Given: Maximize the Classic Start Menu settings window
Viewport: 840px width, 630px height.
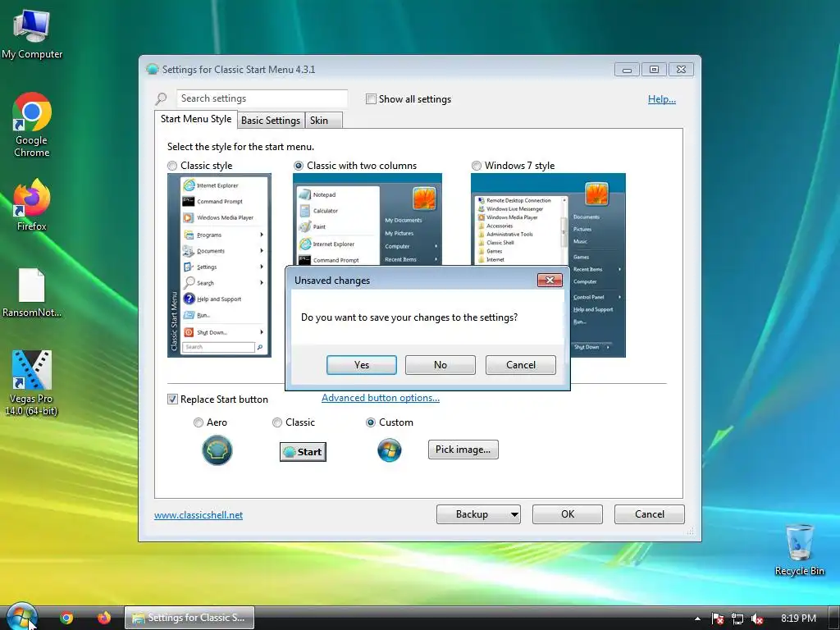Looking at the screenshot, I should (x=654, y=70).
